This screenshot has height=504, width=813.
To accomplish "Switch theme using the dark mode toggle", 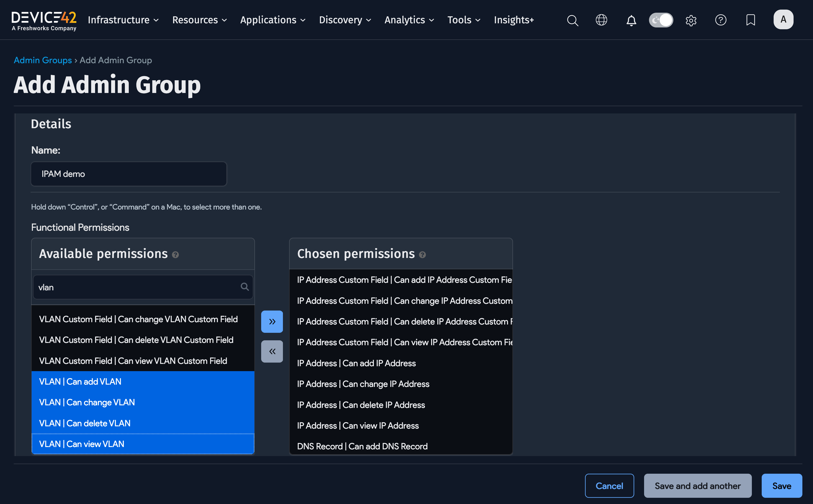I will coord(661,20).
